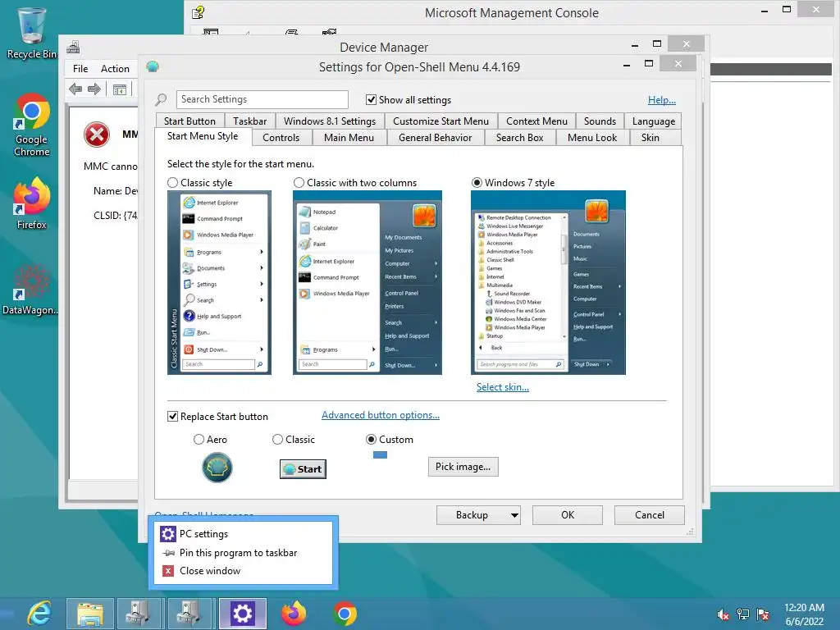Click Windows 7 style preview thumbnail
Viewport: 840px width, 630px height.
coord(548,282)
